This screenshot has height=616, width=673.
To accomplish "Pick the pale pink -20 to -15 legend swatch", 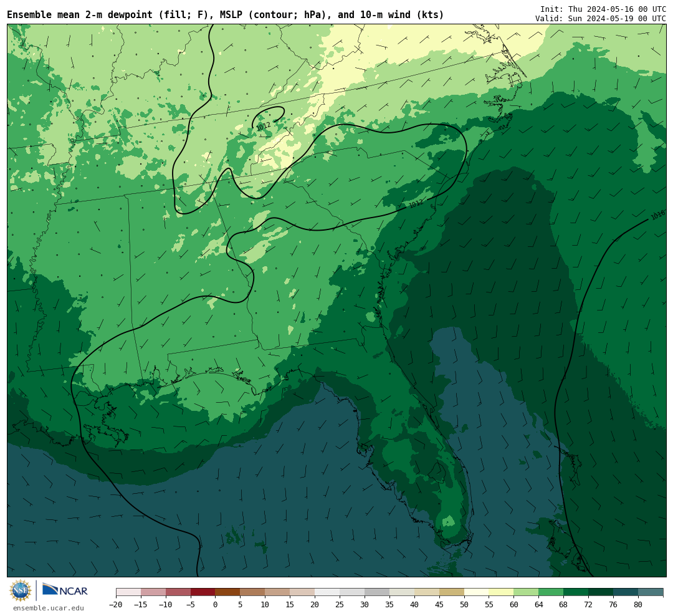I will (x=128, y=592).
